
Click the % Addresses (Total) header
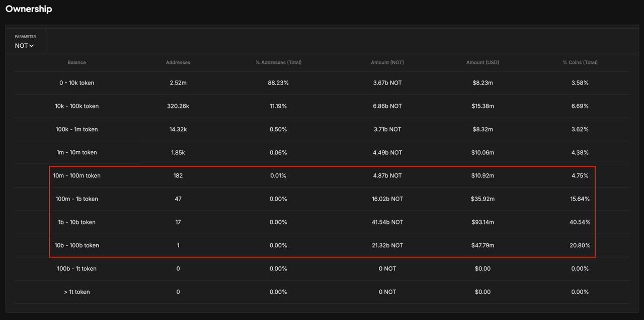pos(278,62)
